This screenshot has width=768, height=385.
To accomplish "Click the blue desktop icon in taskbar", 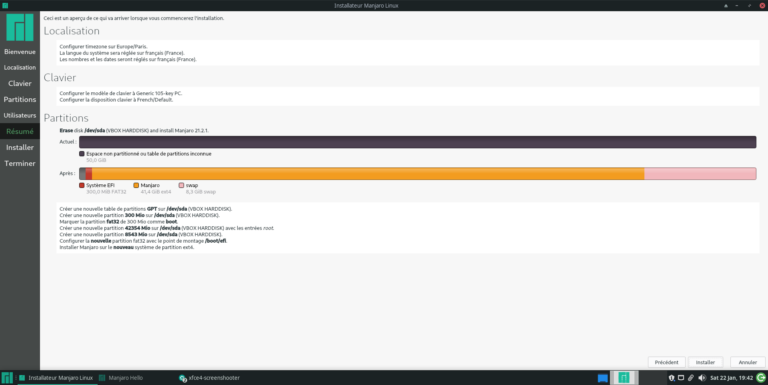I will tap(602, 378).
